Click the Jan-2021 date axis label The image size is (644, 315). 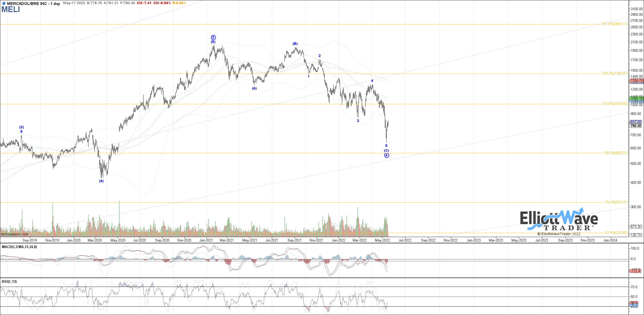[x=206, y=240]
